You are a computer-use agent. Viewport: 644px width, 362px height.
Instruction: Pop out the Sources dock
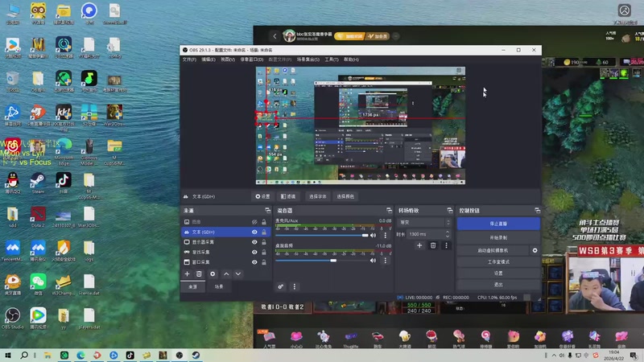pyautogui.click(x=268, y=210)
